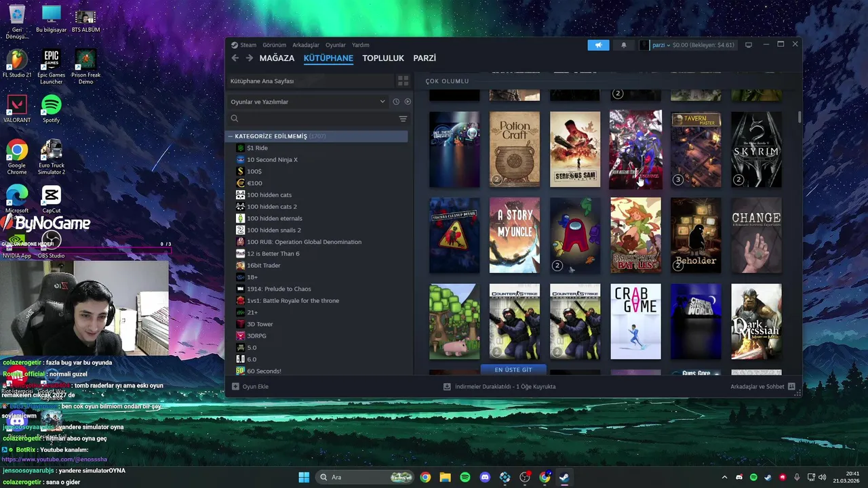Open the Oyunlar ve Yazılımlar dropdown
The width and height of the screenshot is (868, 488).
[x=307, y=102]
